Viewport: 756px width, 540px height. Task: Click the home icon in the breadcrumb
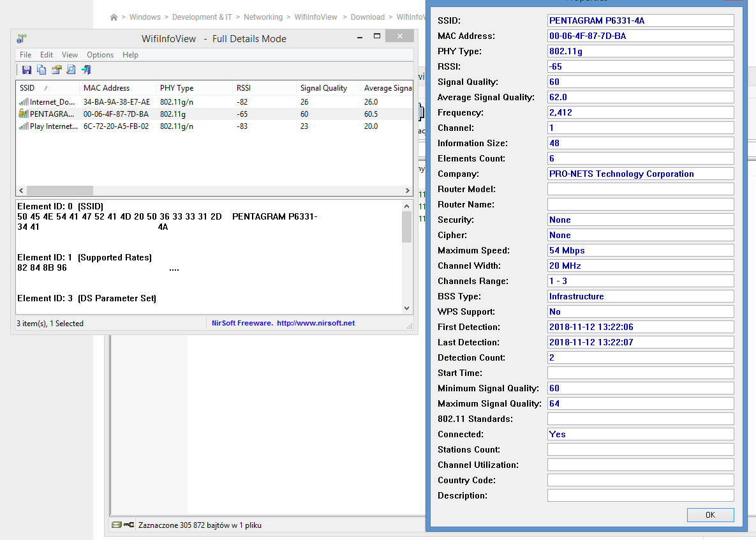point(114,17)
